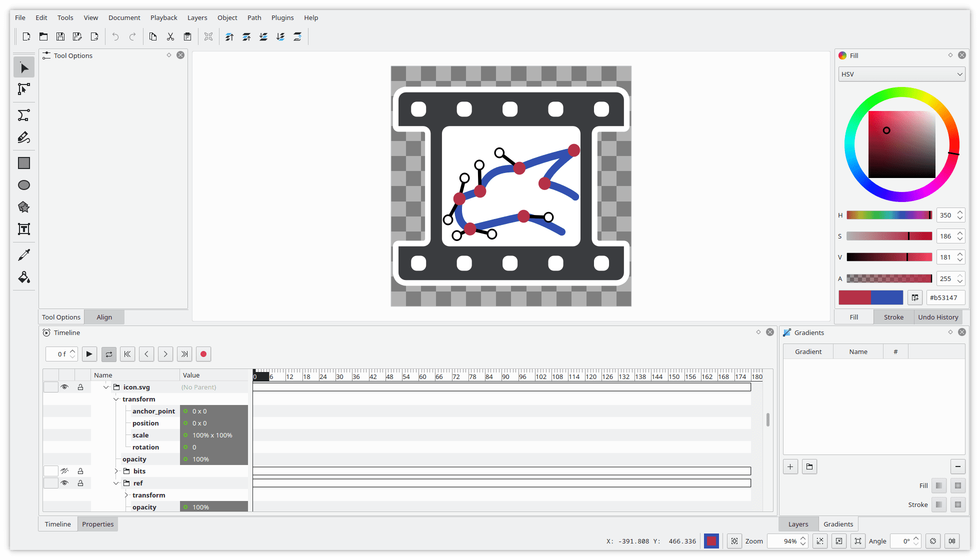Expand the transform group in timeline
This screenshot has width=980, height=560.
point(126,494)
